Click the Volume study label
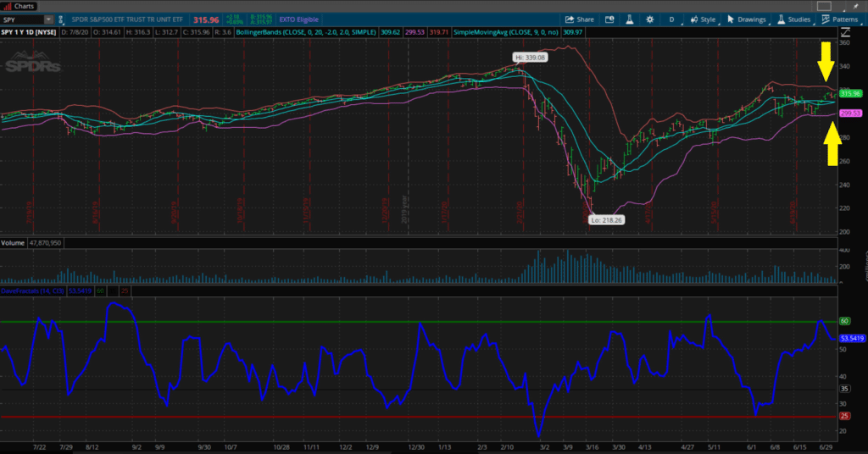Screen dimensions: 868x454 [x=13, y=243]
